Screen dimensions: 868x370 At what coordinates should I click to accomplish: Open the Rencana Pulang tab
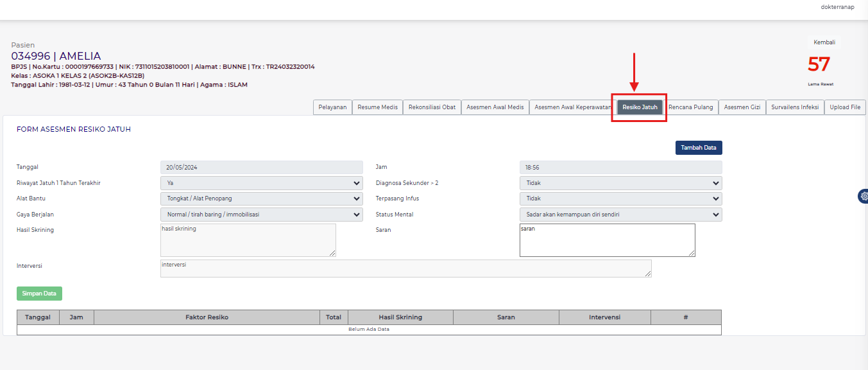point(690,107)
